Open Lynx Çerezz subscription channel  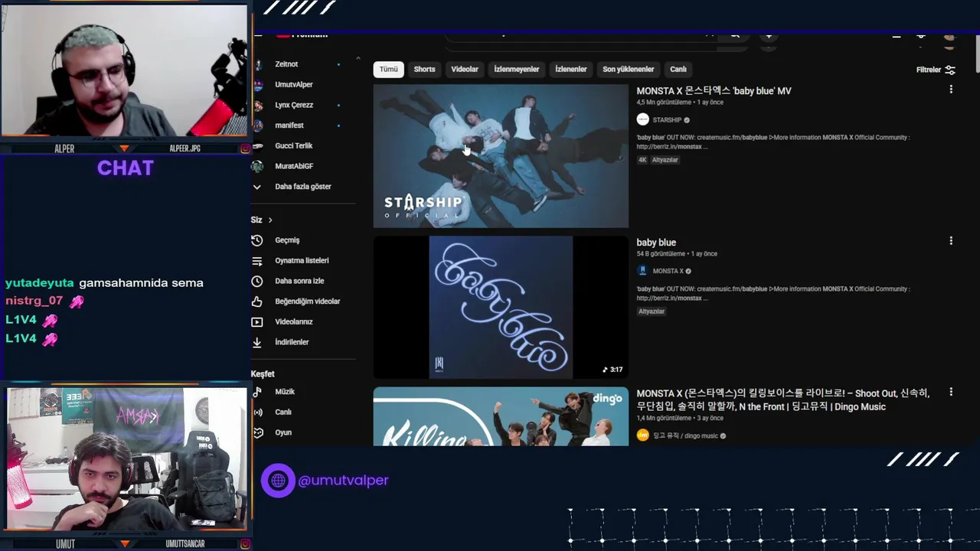tap(294, 105)
